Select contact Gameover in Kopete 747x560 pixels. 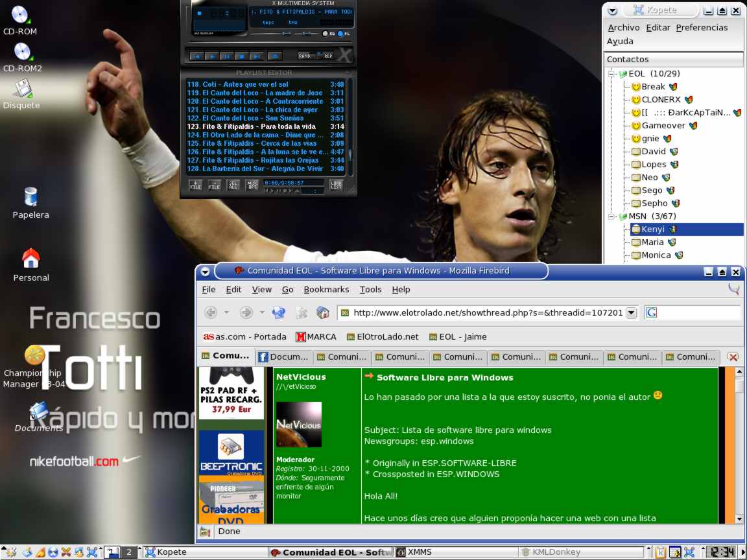pos(663,126)
